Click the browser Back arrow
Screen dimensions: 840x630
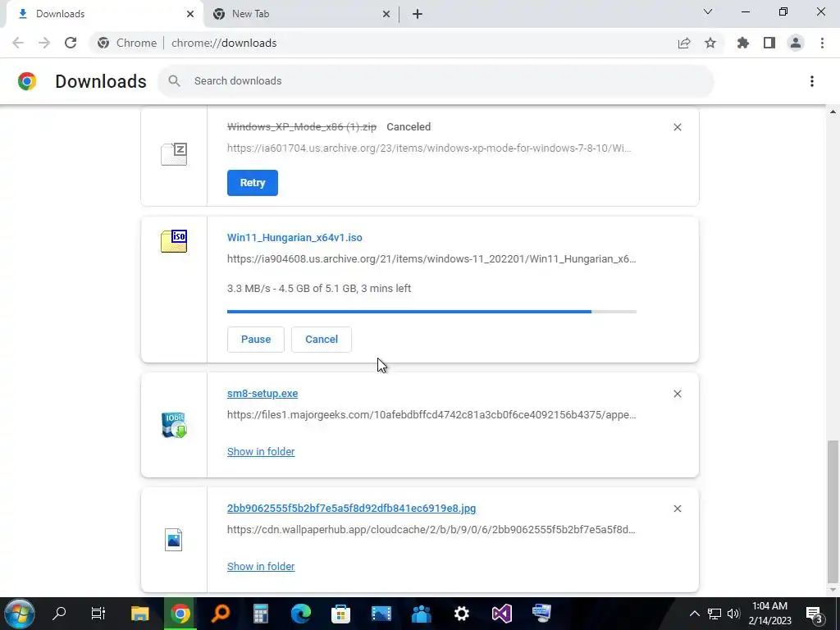pos(18,43)
